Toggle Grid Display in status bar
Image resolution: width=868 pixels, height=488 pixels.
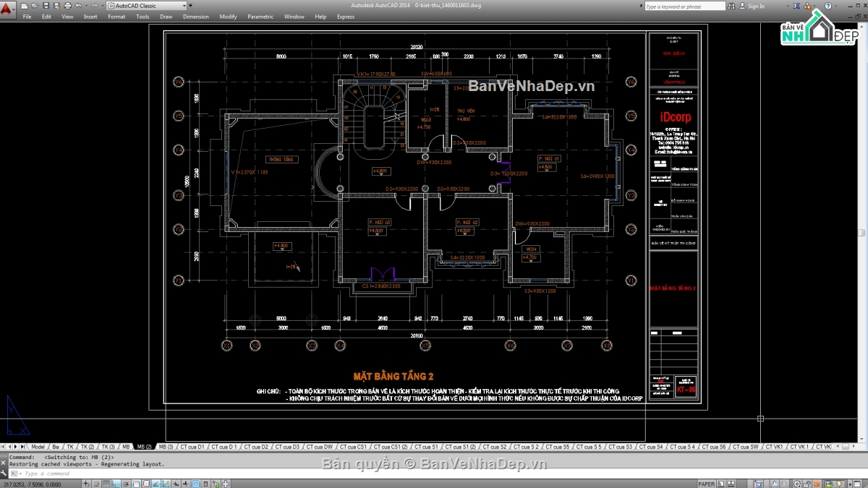106,484
